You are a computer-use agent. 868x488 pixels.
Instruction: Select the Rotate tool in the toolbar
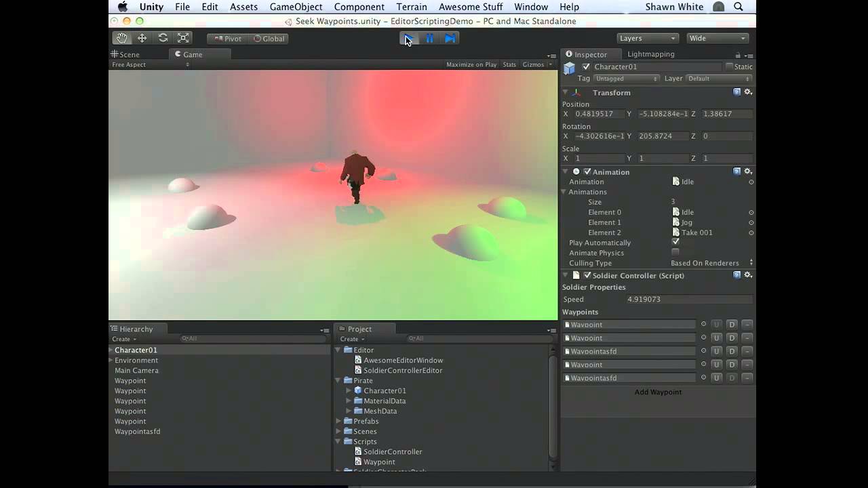point(163,38)
